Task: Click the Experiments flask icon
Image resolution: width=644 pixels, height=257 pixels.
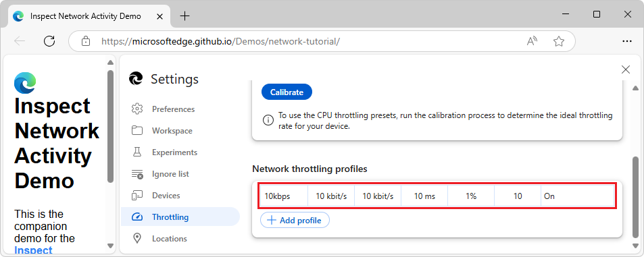Action: tap(137, 152)
